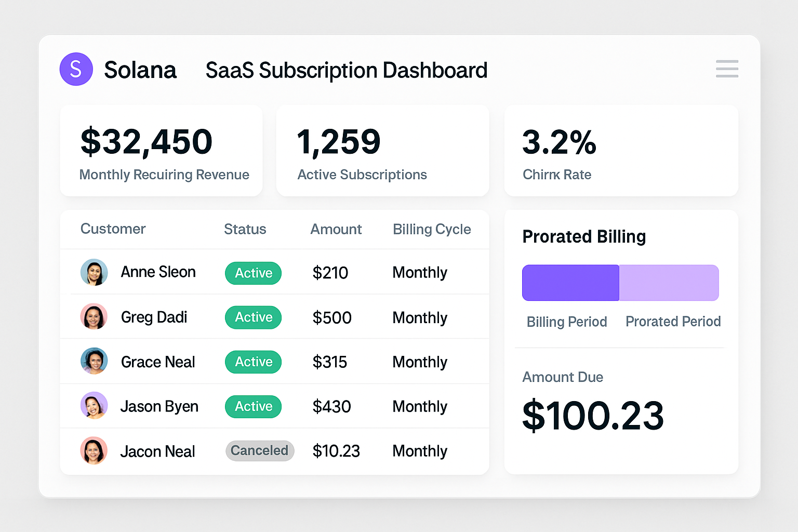Screen dimensions: 798x532
Task: Sort by the Status column header
Action: (245, 229)
